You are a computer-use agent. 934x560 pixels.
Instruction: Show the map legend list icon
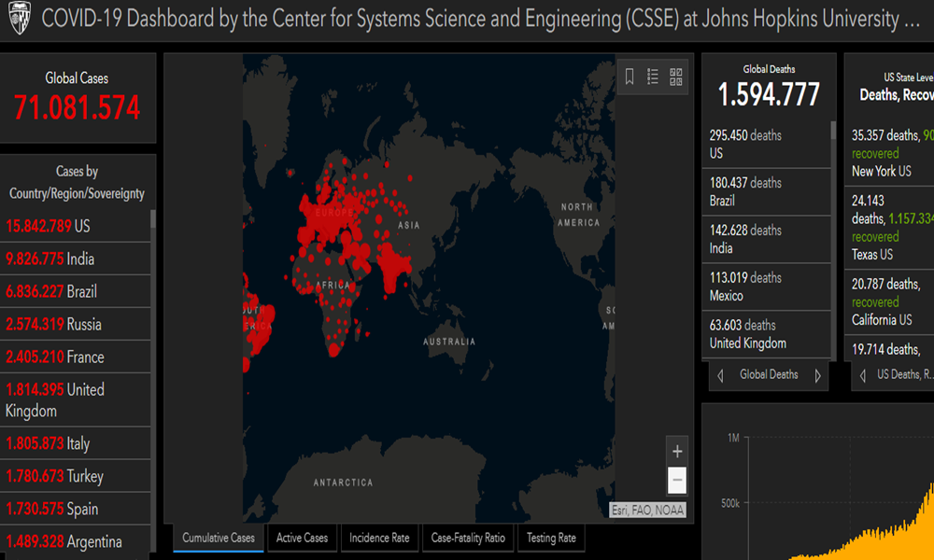[x=653, y=77]
